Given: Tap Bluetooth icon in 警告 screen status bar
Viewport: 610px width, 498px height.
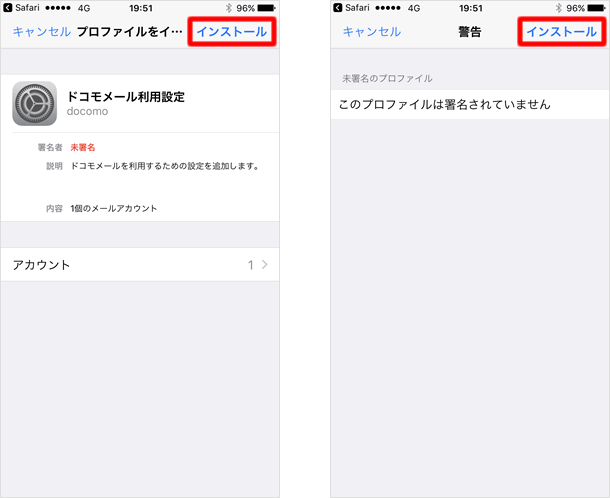Looking at the screenshot, I should (x=559, y=8).
